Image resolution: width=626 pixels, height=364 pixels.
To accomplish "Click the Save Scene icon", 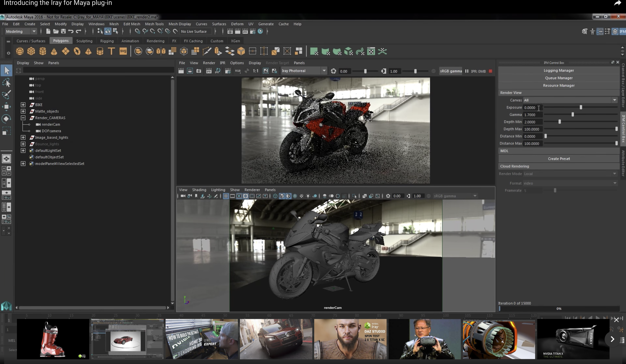I will tap(63, 31).
